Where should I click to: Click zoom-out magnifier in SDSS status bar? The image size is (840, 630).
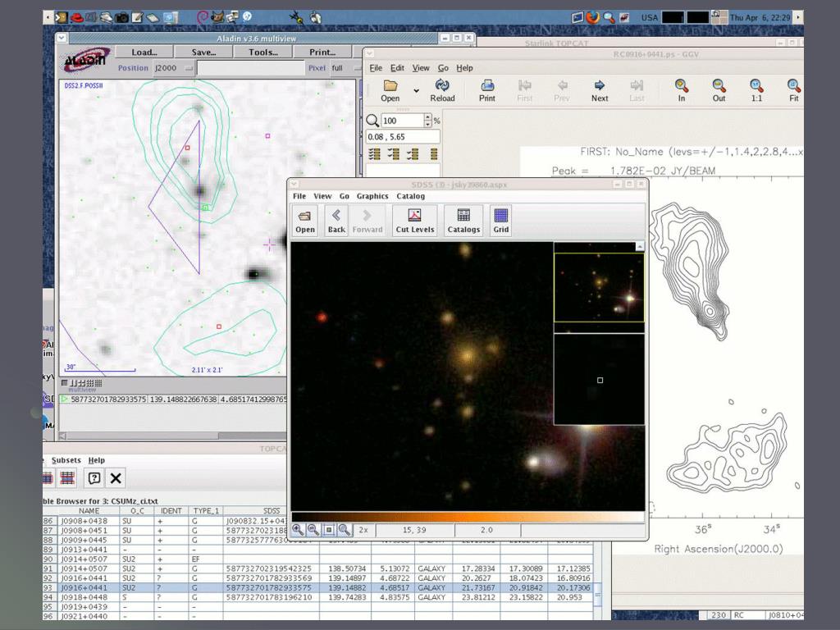(313, 530)
